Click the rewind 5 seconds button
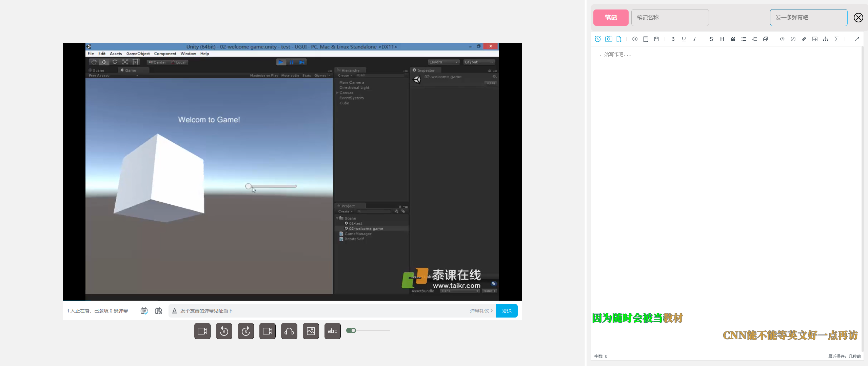The width and height of the screenshot is (868, 366). tap(224, 331)
